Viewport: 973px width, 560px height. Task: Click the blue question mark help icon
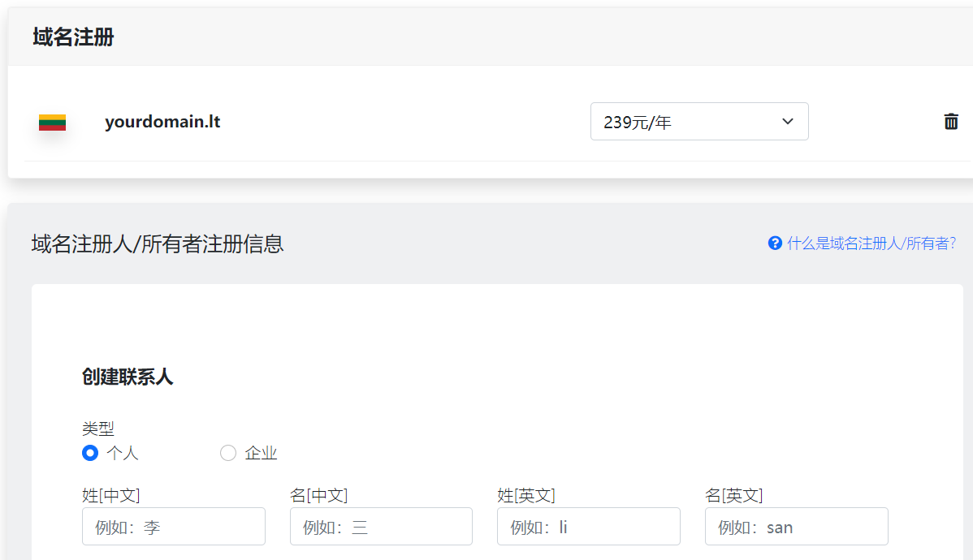pos(775,243)
